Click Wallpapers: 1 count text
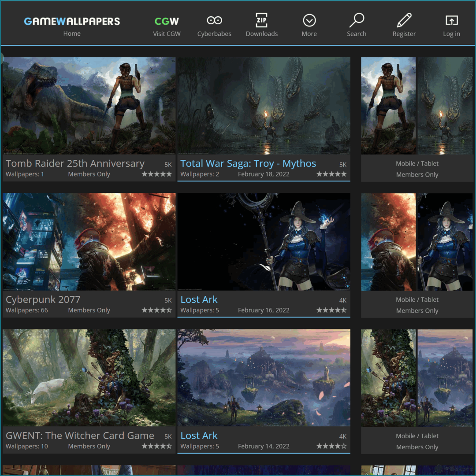This screenshot has height=476, width=476. click(x=25, y=174)
